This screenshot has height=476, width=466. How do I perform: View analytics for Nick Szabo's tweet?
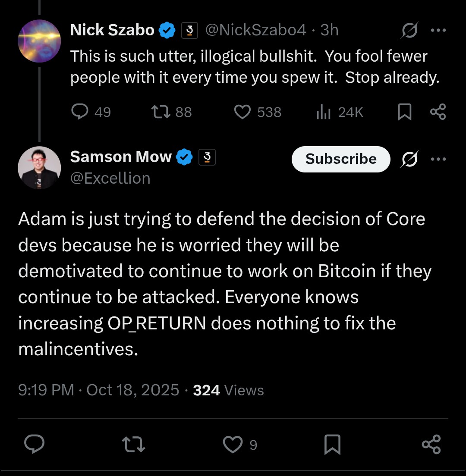point(324,112)
